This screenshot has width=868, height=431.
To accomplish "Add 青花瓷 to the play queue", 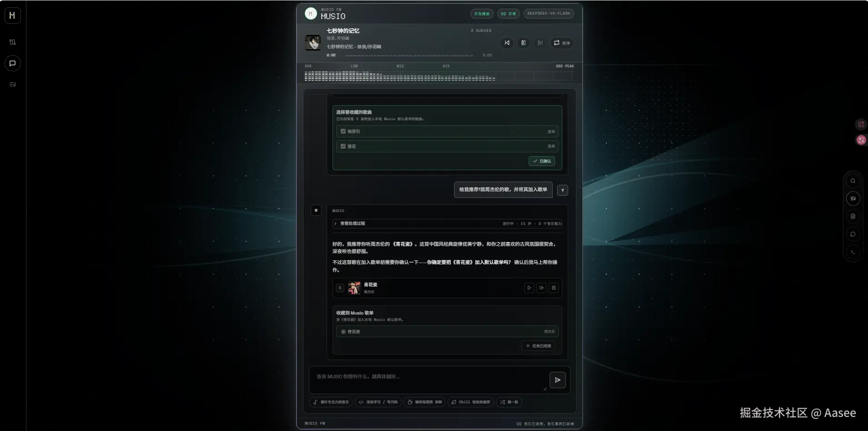I will point(541,288).
